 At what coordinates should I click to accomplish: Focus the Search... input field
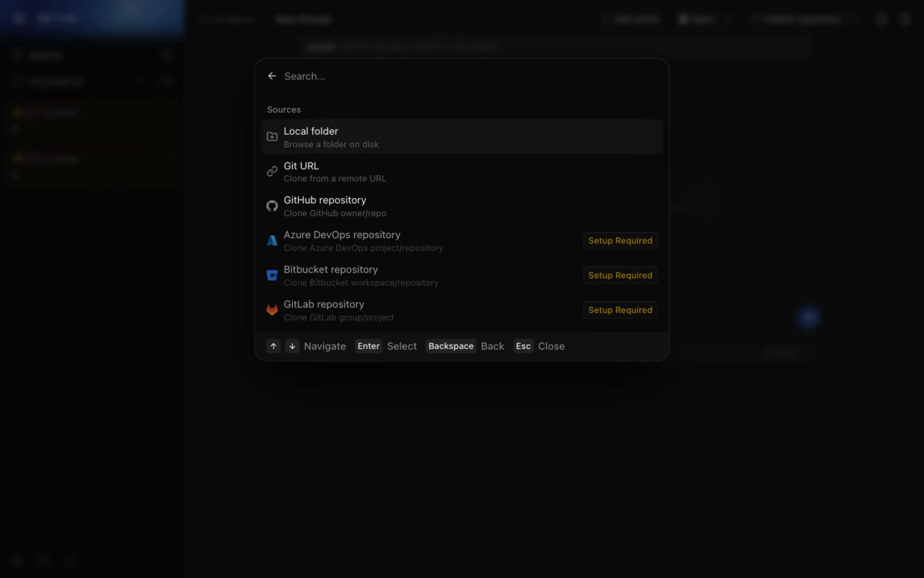pyautogui.click(x=470, y=76)
